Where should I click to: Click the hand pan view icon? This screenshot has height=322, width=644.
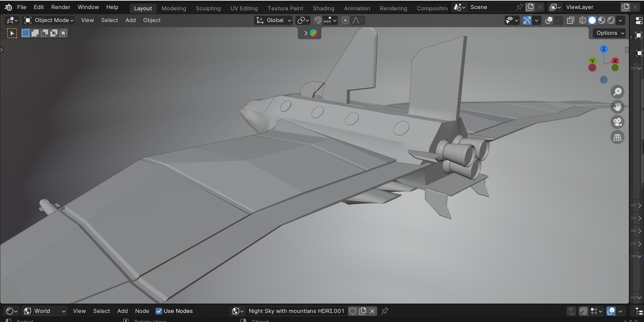[x=618, y=107]
